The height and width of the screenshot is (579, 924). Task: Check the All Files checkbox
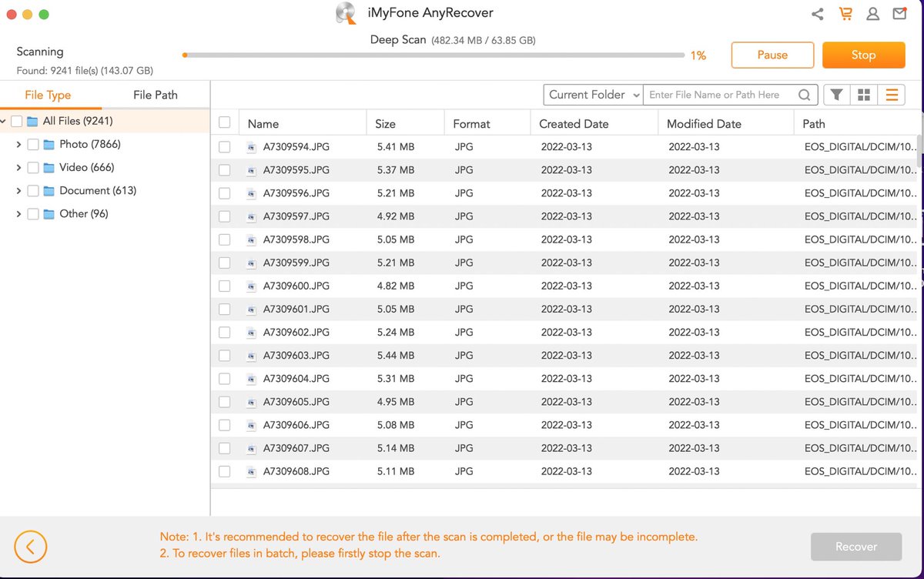coord(16,121)
